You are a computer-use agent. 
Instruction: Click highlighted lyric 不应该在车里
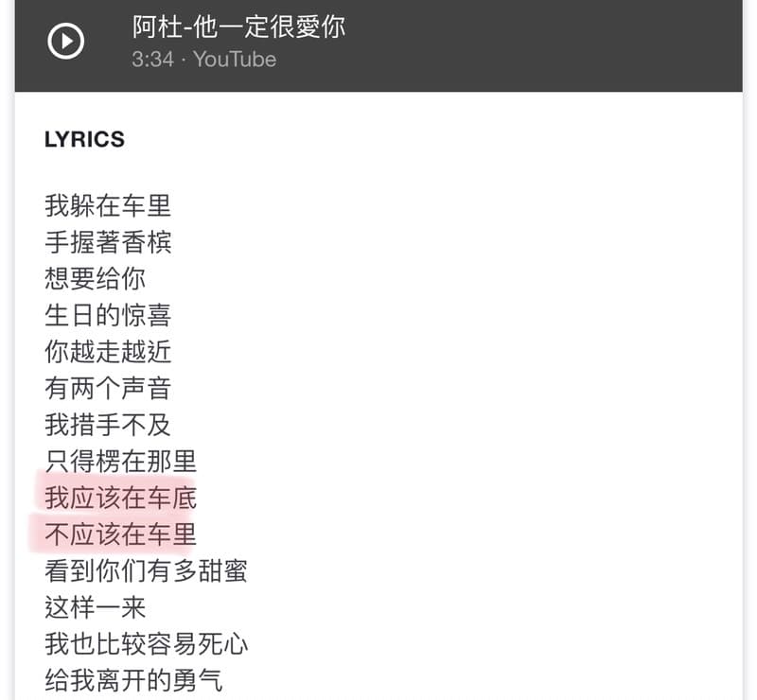point(121,534)
